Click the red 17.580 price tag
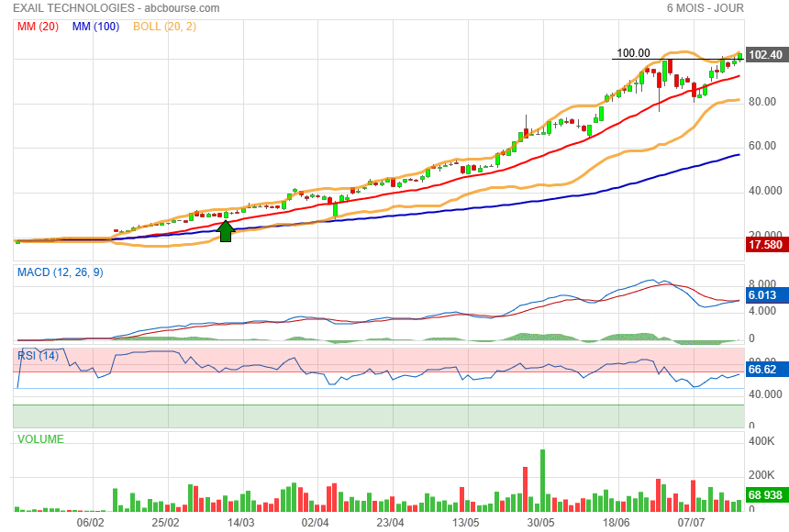The width and height of the screenshot is (789, 532). (x=766, y=245)
